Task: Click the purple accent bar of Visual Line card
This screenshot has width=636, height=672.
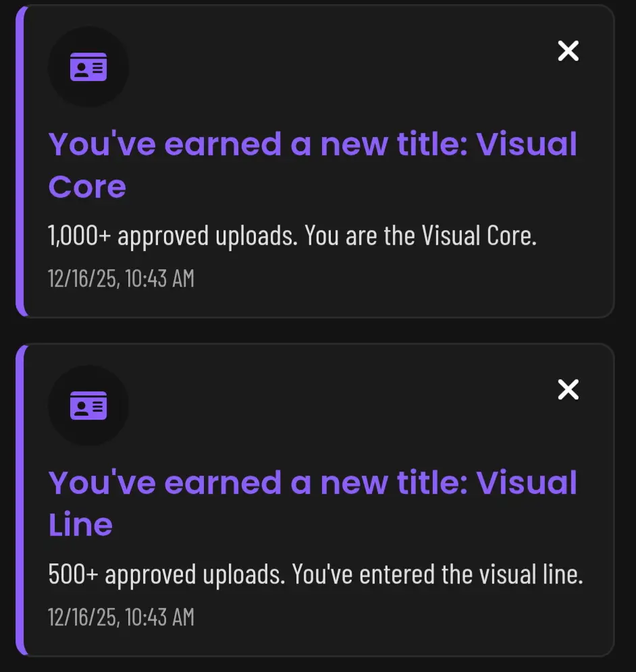Action: click(20, 500)
